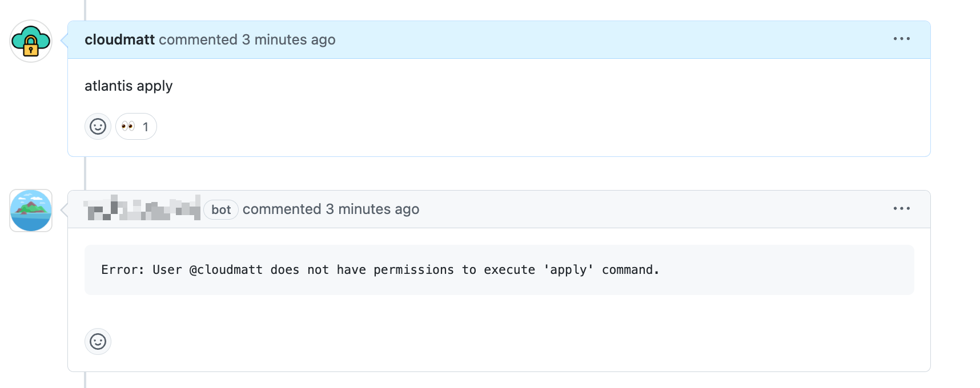Open cloudmatt's user profile link
This screenshot has height=388, width=980.
click(x=119, y=39)
